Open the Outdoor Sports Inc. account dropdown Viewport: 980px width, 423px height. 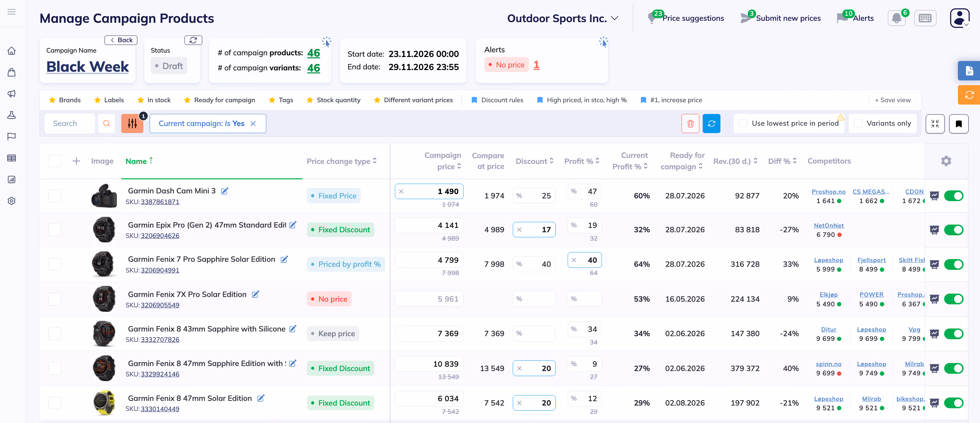(563, 18)
